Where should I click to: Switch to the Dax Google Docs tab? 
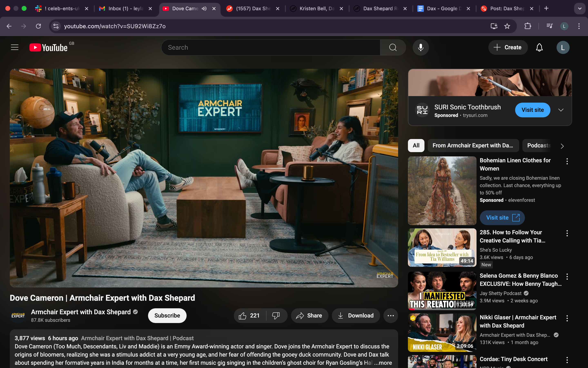pyautogui.click(x=444, y=9)
